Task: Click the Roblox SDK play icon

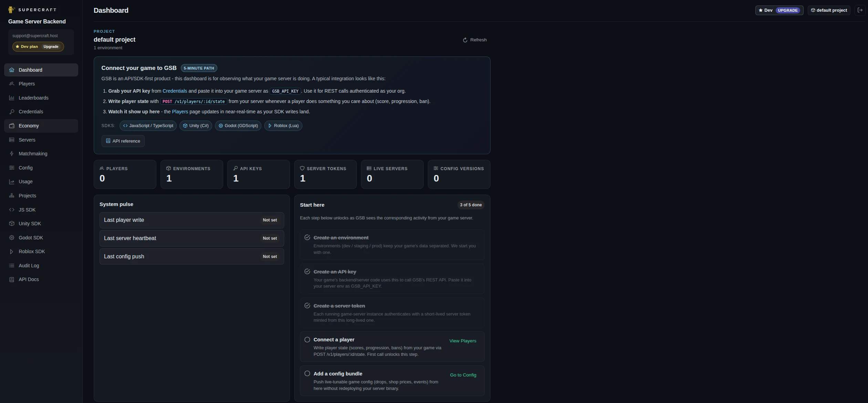Action: [12, 251]
